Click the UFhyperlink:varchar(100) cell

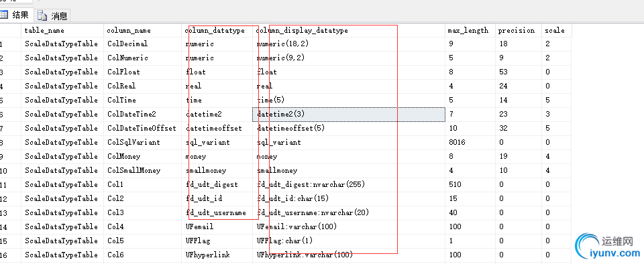349,255
